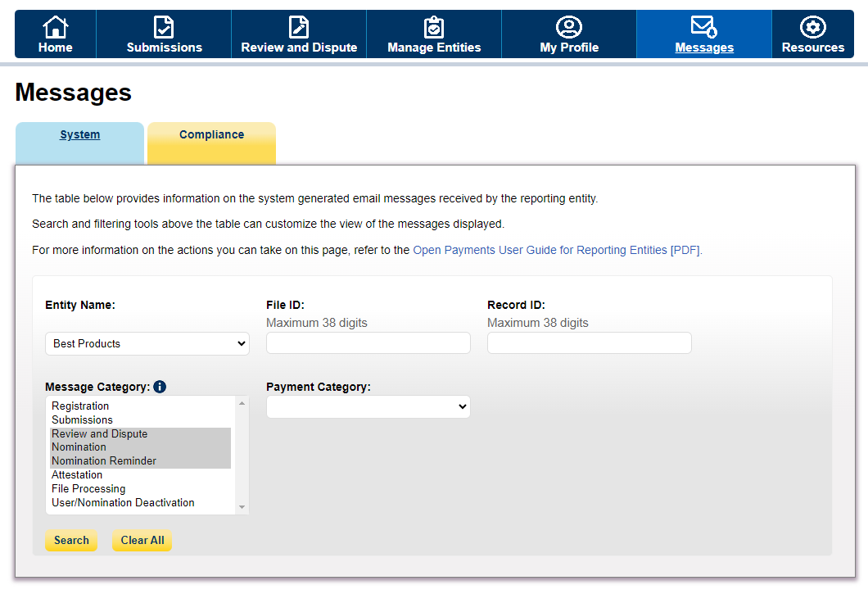Click the Record ID input field
The image size is (868, 594).
coord(589,343)
